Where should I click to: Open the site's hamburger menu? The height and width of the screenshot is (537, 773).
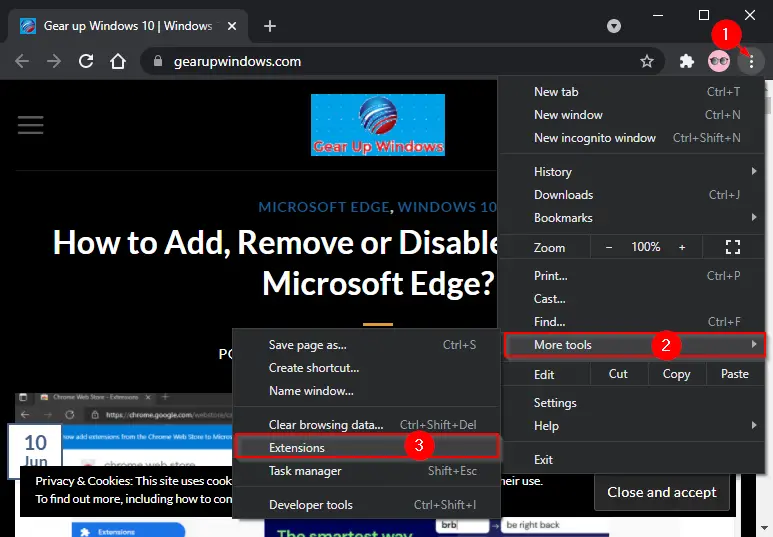click(x=31, y=125)
